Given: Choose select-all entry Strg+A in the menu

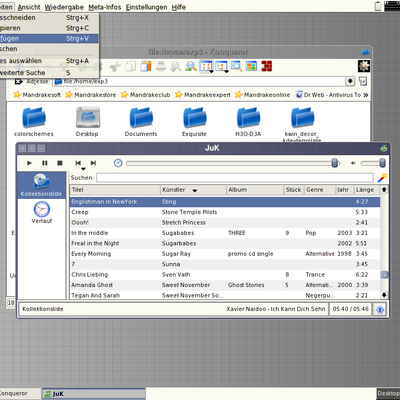Looking at the screenshot, I should pyautogui.click(x=49, y=61).
